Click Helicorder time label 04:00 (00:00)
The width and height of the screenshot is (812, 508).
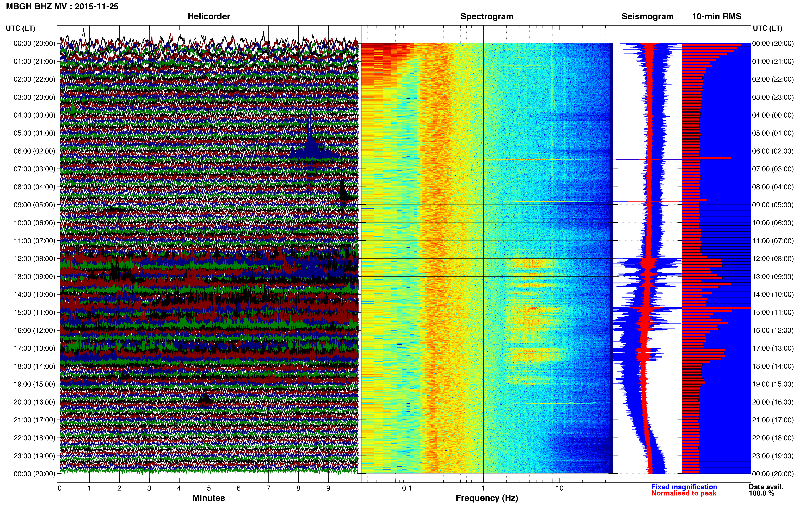(34, 115)
